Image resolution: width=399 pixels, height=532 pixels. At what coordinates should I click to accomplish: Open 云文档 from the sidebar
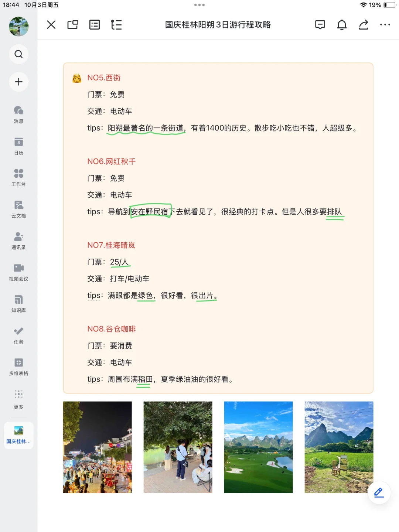pyautogui.click(x=18, y=209)
